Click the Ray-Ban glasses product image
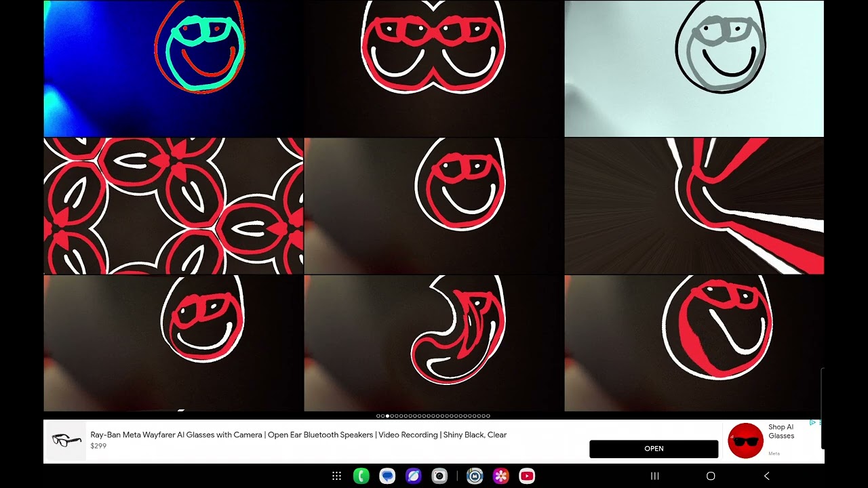Image resolution: width=868 pixels, height=488 pixels. [66, 441]
